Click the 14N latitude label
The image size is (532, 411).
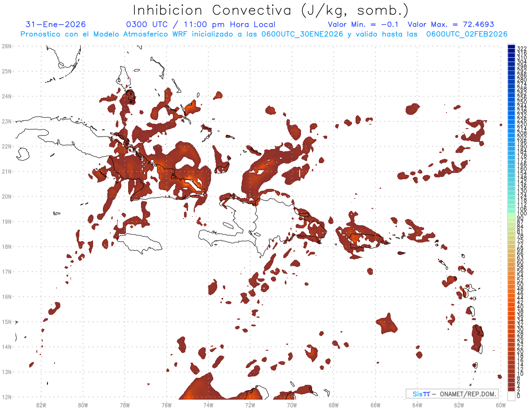tap(7, 347)
